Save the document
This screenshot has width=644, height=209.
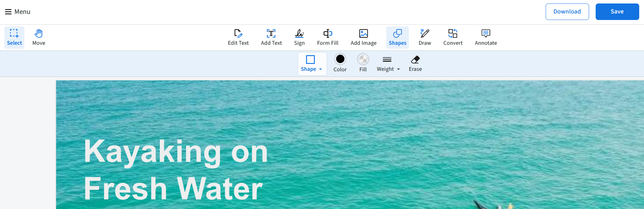pos(617,12)
